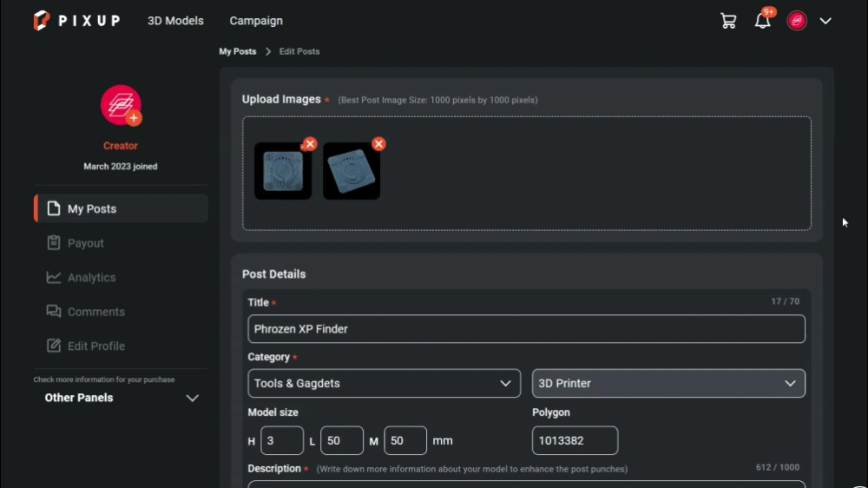Open the notifications bell
The width and height of the screenshot is (868, 488).
pos(763,21)
